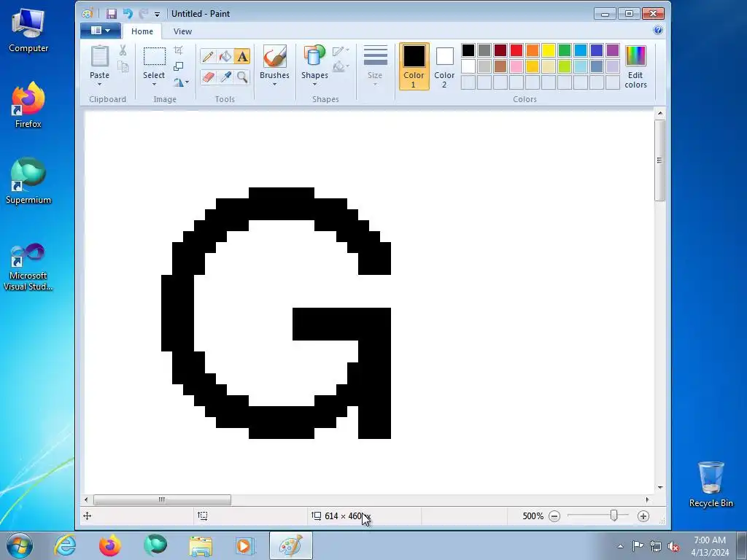Select the Color picker eyedropper tool

[225, 77]
